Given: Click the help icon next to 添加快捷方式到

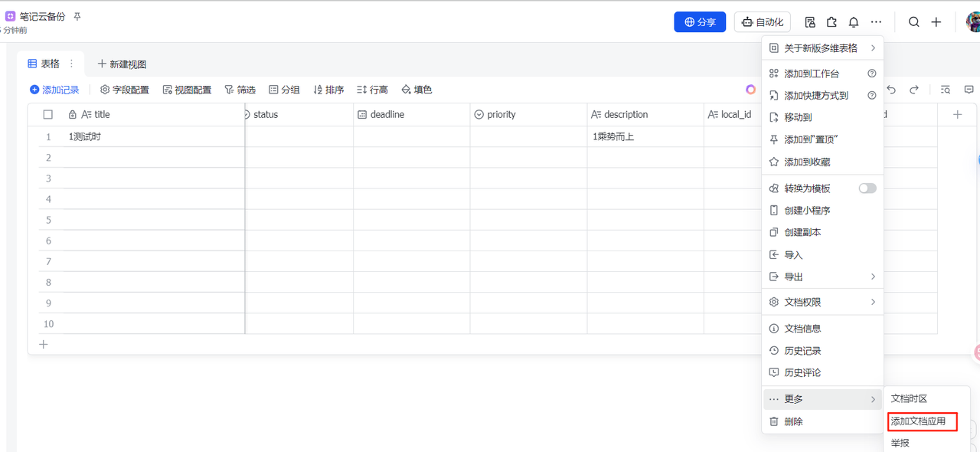Looking at the screenshot, I should click(871, 96).
